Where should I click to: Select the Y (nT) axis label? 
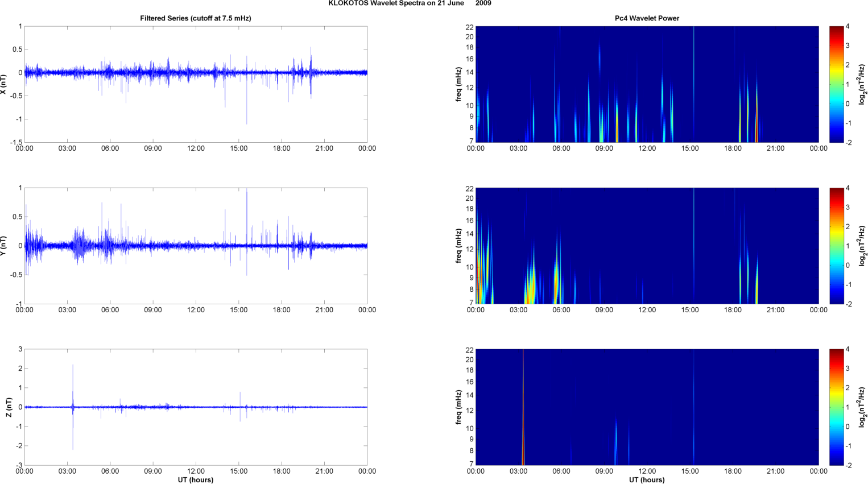pos(5,246)
